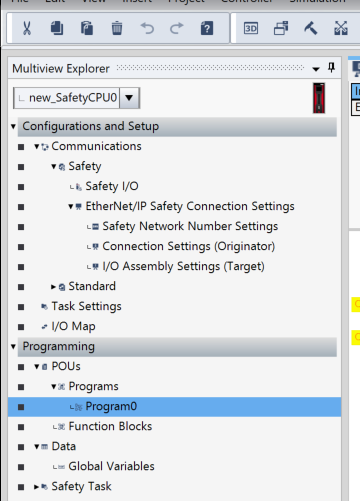Collapse the Data tree node

(37, 447)
